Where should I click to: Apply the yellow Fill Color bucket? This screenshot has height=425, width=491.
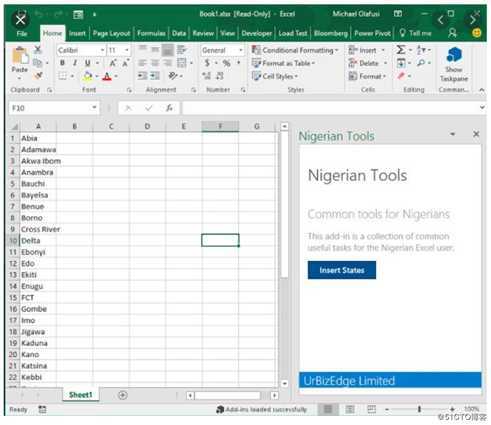[x=88, y=76]
